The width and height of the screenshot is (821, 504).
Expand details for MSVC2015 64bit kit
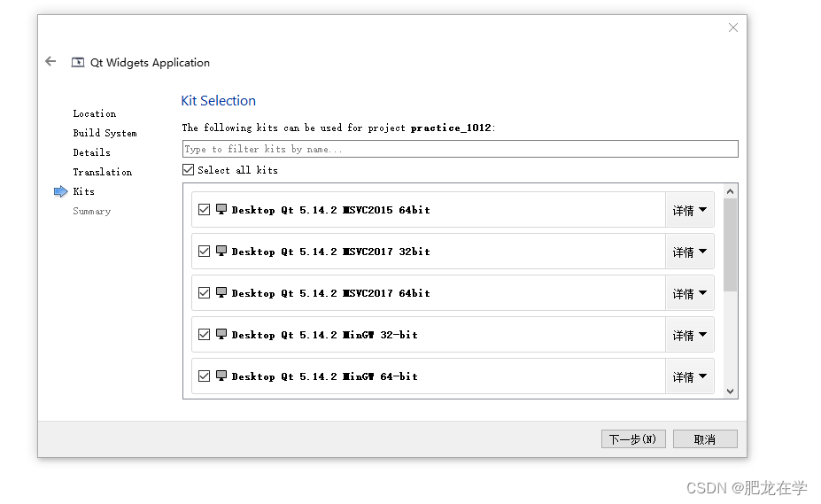pyautogui.click(x=690, y=210)
